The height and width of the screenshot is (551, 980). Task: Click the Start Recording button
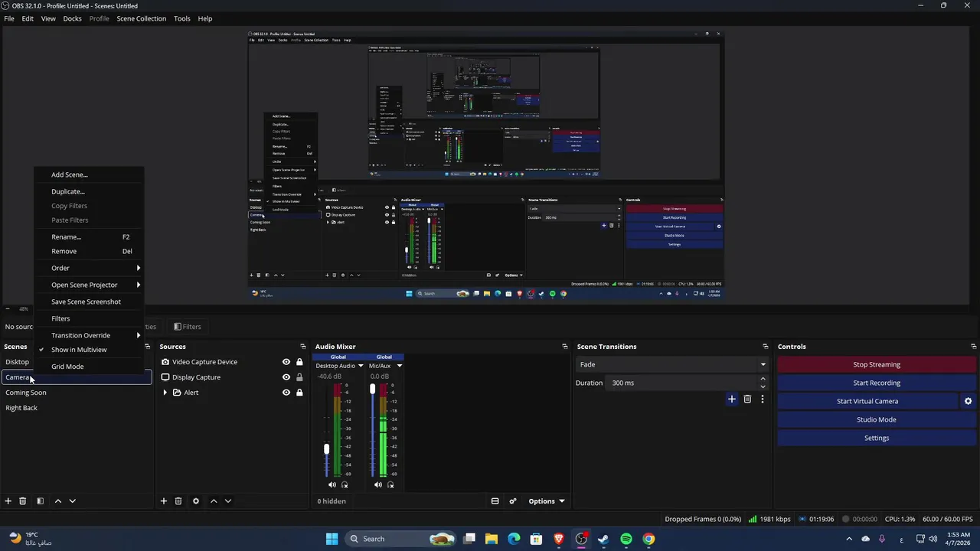tap(877, 383)
